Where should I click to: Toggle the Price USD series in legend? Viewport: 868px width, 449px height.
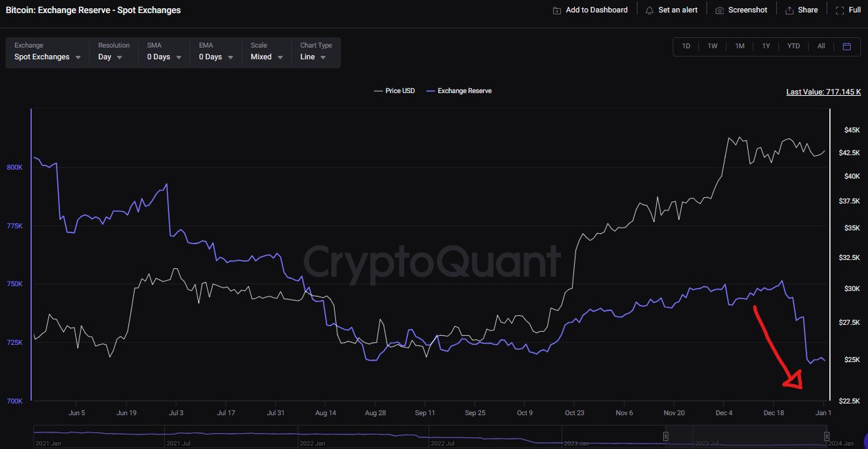pyautogui.click(x=395, y=91)
